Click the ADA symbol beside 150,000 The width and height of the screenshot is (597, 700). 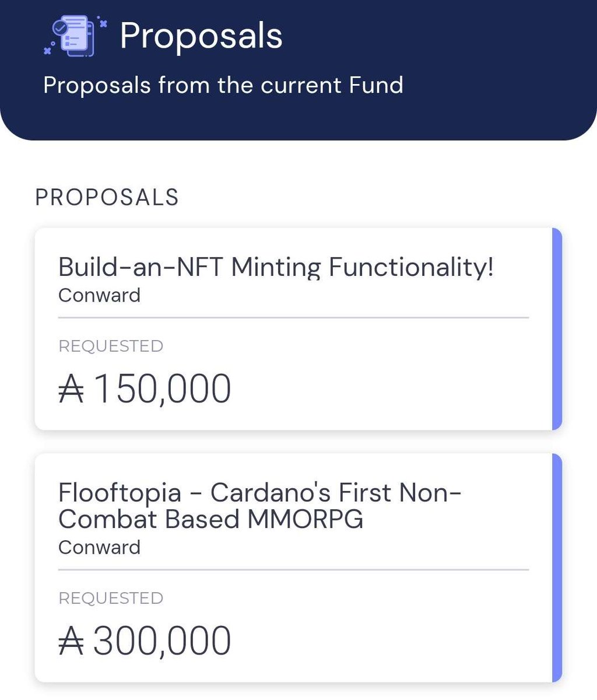click(72, 390)
